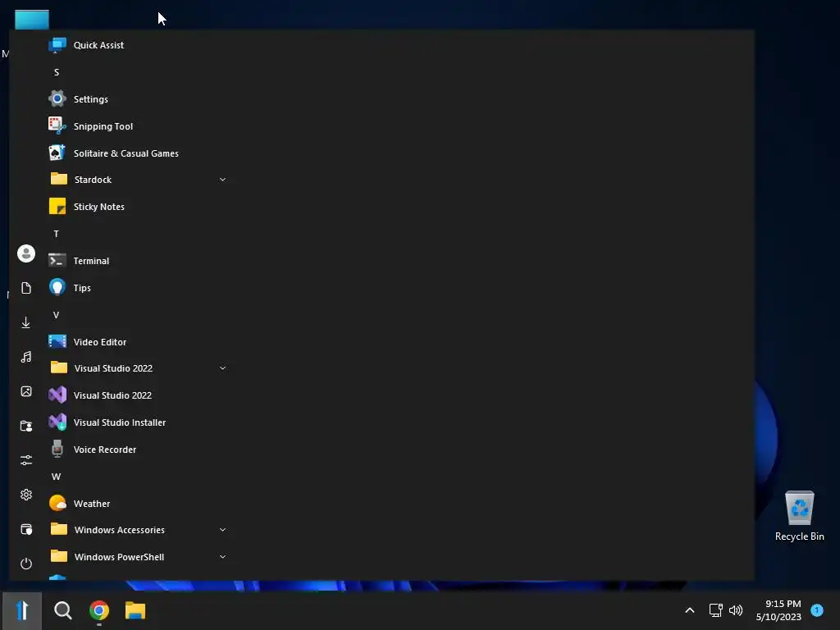Open the Quick Assist app icon
Screen dimensions: 840x630
point(57,45)
